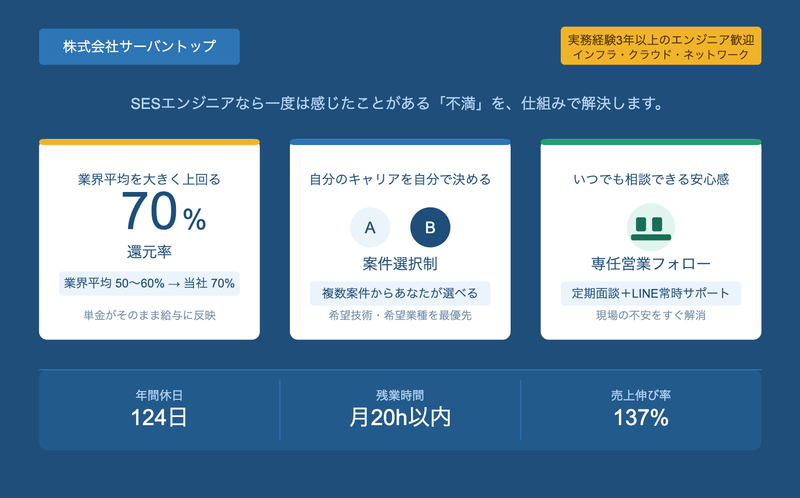Open the 案件選択制 heading
Screen dimensions: 800x498
(x=400, y=264)
